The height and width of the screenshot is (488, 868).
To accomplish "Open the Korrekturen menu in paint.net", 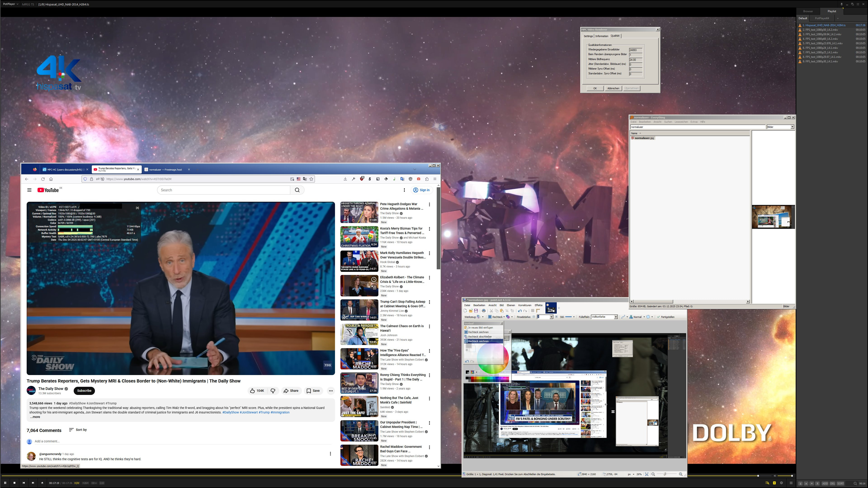I will 524,305.
